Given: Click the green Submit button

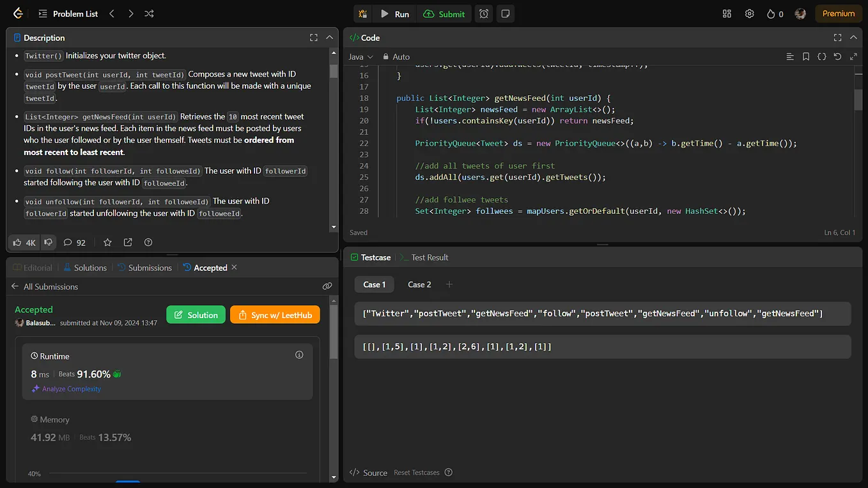Looking at the screenshot, I should [444, 13].
